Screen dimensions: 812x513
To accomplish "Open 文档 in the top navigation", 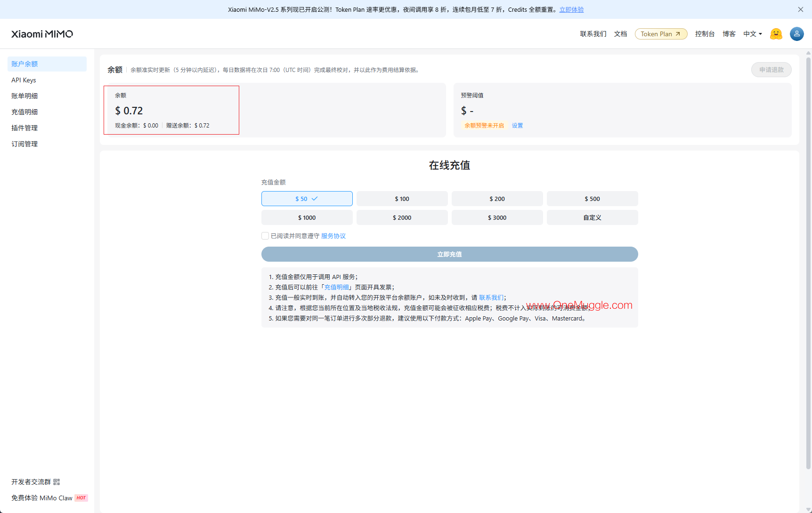I will click(x=620, y=34).
